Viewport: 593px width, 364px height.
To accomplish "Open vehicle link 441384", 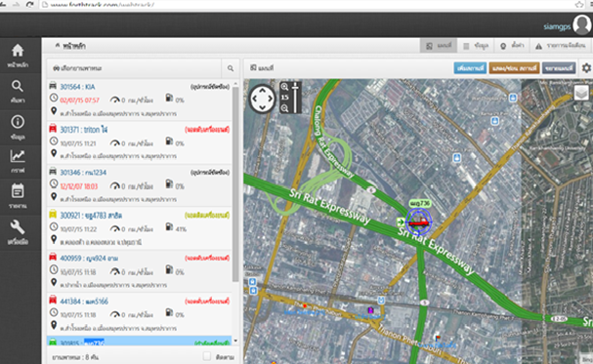I will coord(84,302).
